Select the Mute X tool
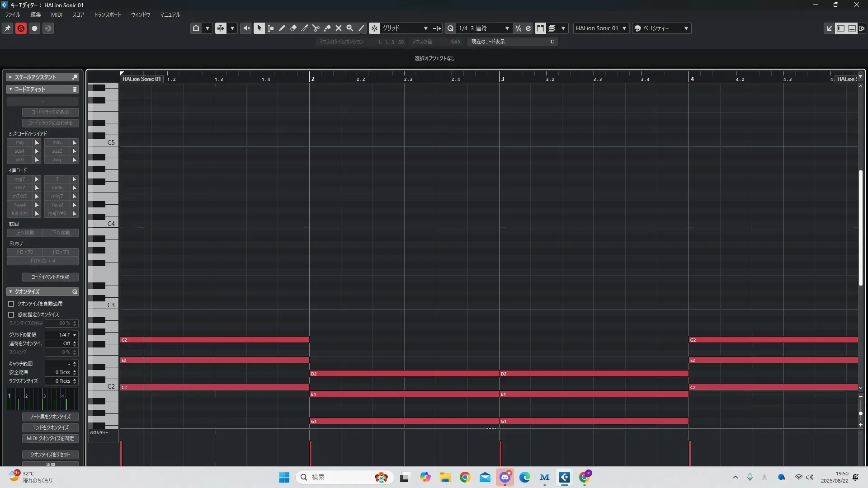 click(x=338, y=28)
